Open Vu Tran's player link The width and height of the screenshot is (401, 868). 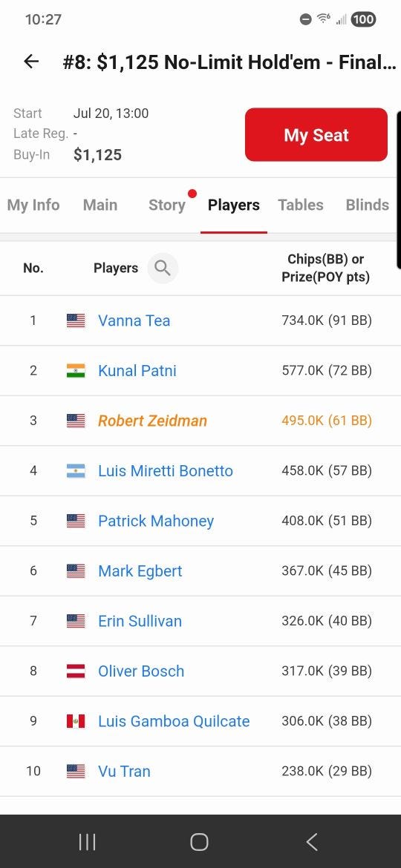point(124,771)
